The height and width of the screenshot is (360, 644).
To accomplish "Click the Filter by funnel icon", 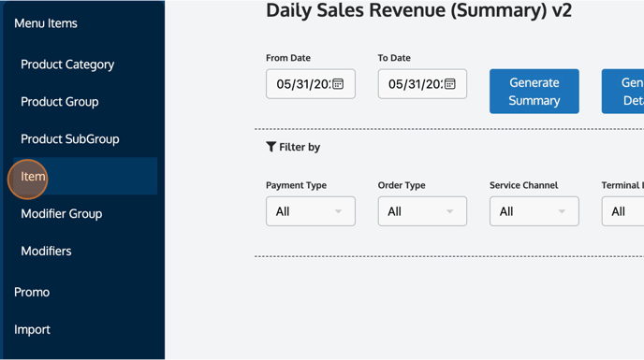I will tap(271, 147).
